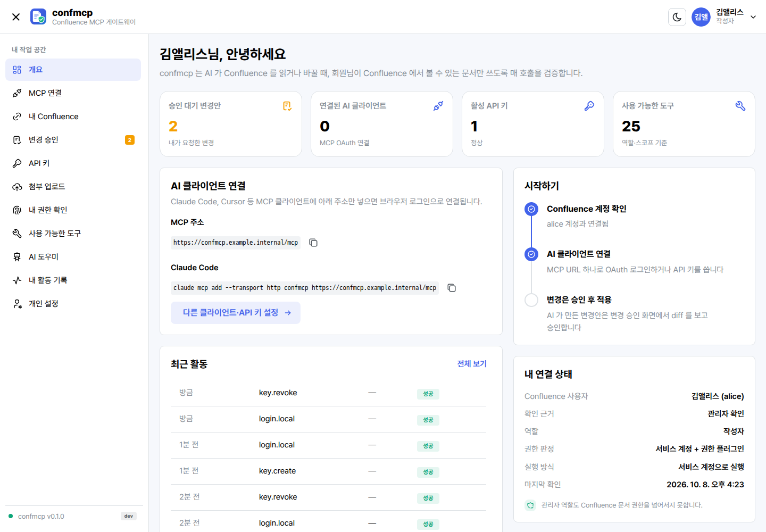The width and height of the screenshot is (766, 532).
Task: Click 김앨리스 (alice) Confluence user value
Action: point(718,396)
